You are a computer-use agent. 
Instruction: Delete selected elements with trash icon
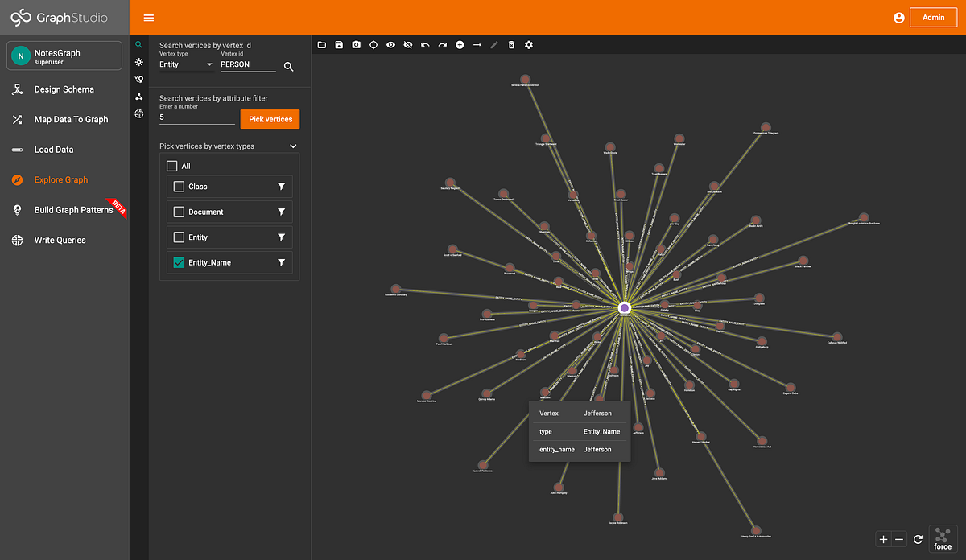[x=511, y=45]
